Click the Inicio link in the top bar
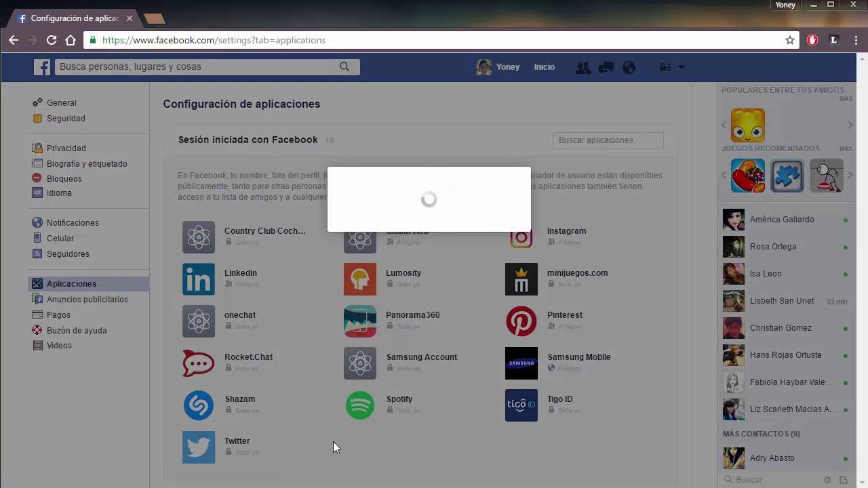Image resolution: width=868 pixels, height=488 pixels. click(544, 67)
